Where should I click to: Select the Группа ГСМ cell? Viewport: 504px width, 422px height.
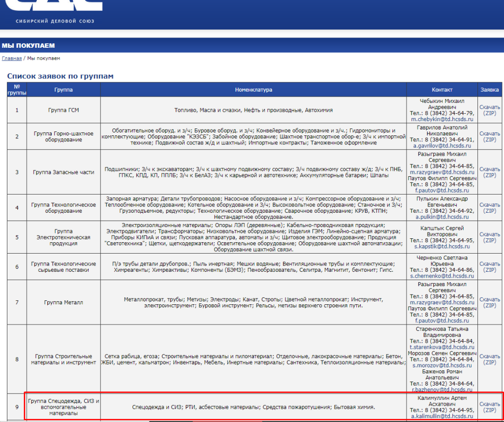click(63, 110)
